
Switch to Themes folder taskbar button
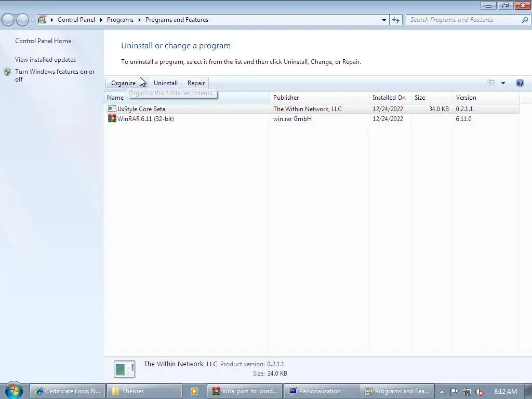pos(144,391)
